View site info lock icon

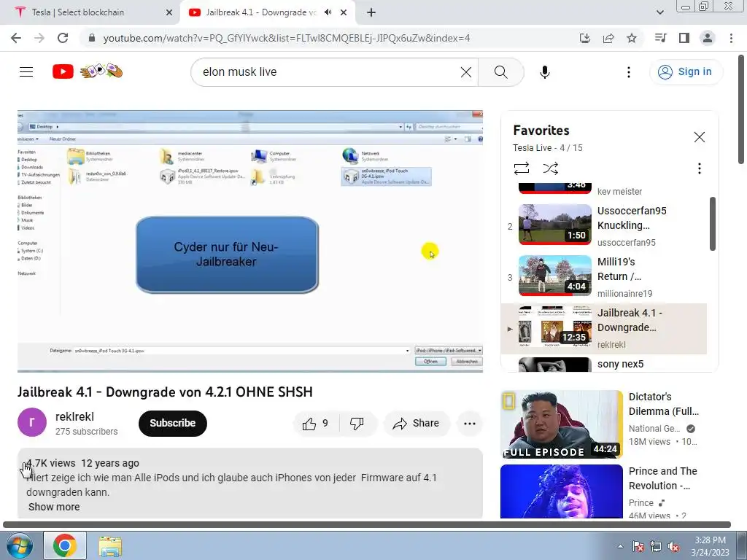[x=92, y=38]
